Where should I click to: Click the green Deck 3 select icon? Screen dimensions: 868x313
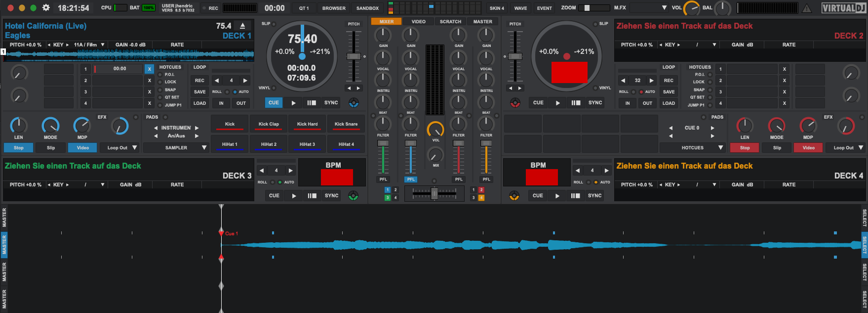(x=353, y=196)
